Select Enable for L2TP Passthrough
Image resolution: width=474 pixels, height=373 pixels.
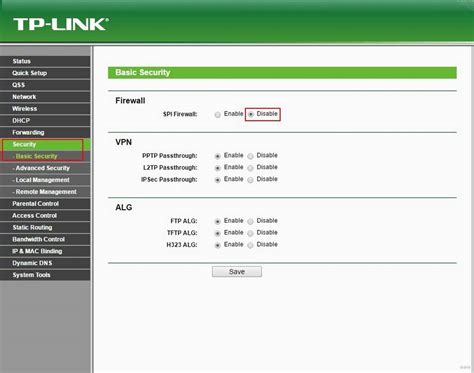pos(218,168)
